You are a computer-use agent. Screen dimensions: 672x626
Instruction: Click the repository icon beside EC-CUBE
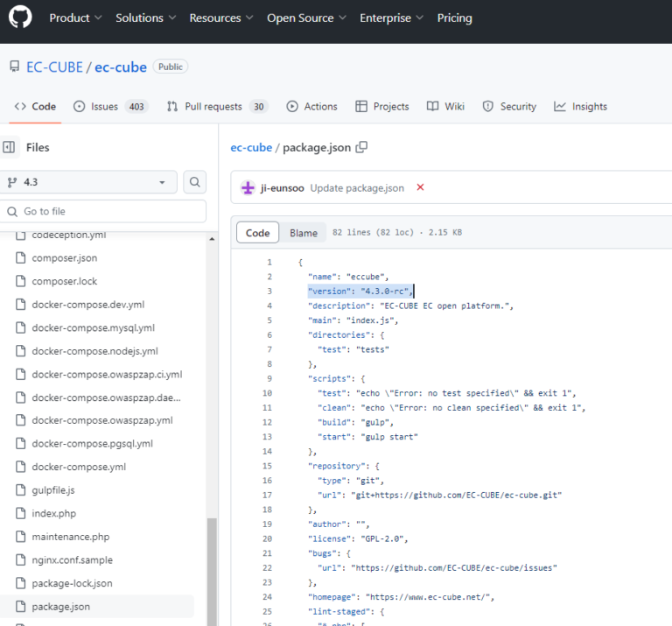pos(15,67)
